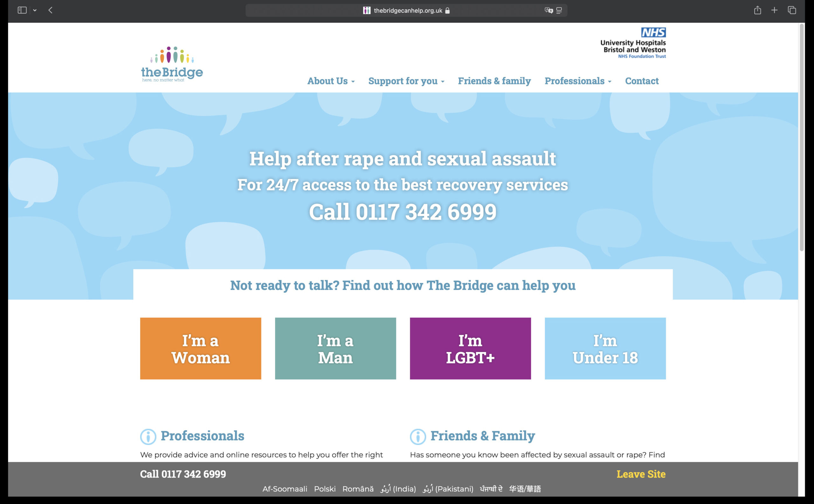Select the I'm a Woman tile

(x=201, y=348)
